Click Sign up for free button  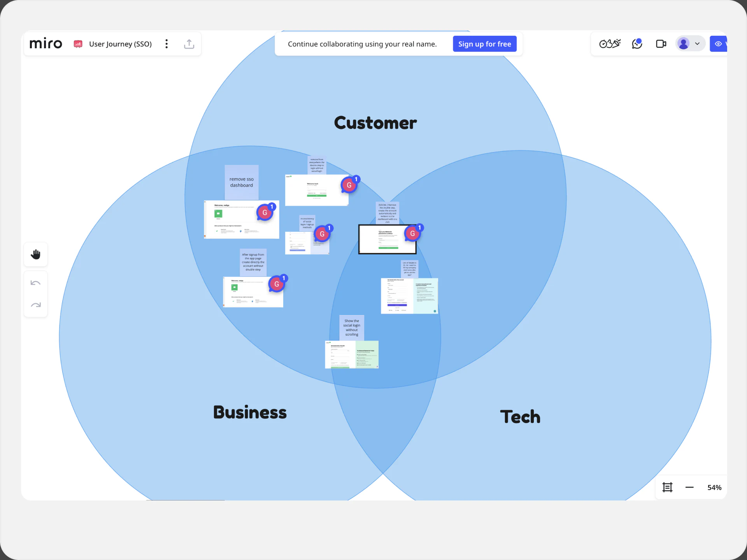(485, 44)
